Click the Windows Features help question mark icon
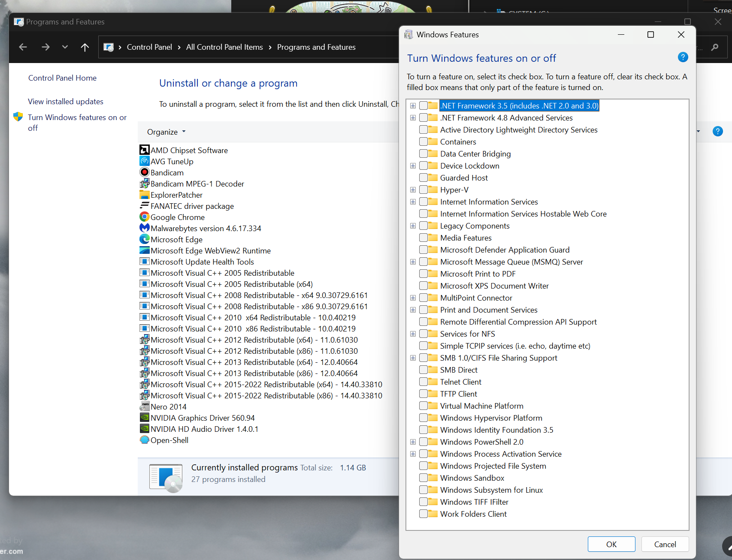The image size is (732, 560). (x=683, y=57)
